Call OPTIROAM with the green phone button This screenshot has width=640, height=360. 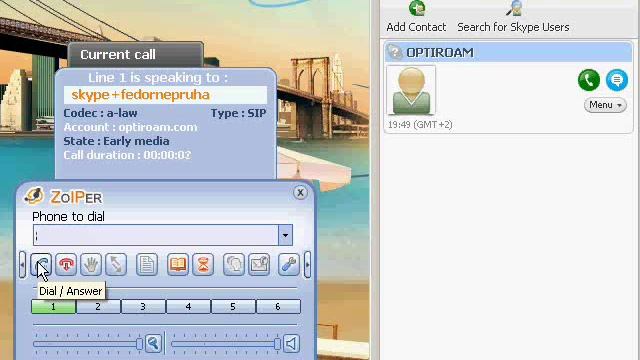(x=589, y=80)
